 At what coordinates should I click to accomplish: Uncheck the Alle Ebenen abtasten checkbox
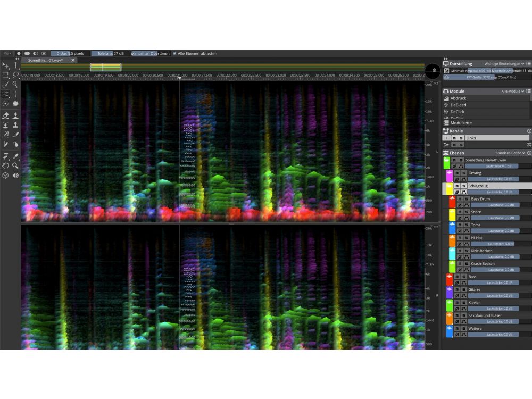coord(174,53)
